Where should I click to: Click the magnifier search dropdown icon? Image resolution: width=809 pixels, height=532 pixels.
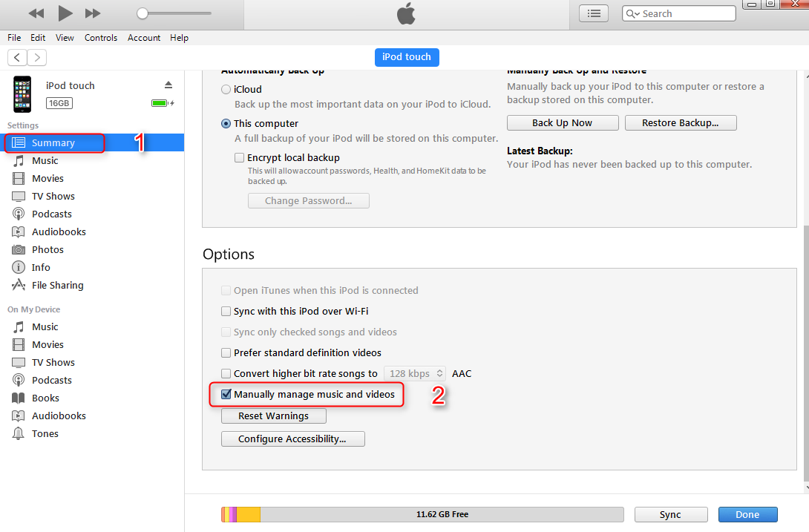coord(632,14)
